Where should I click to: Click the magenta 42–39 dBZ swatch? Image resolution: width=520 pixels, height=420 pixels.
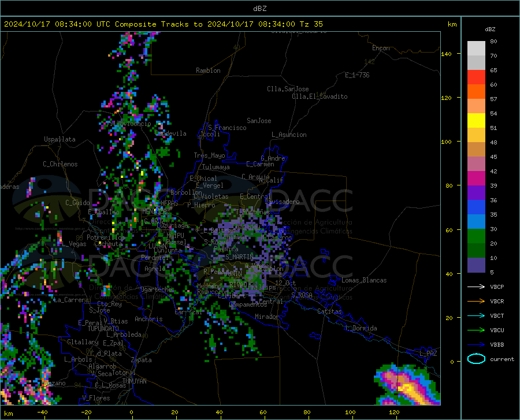pos(476,179)
